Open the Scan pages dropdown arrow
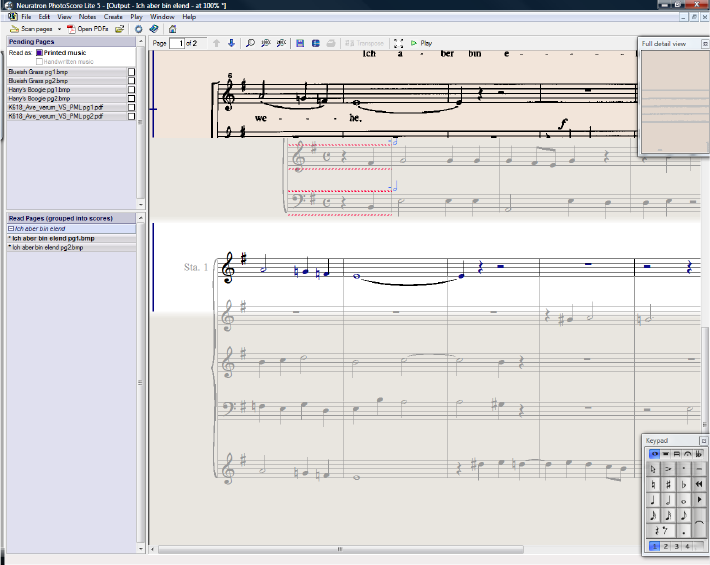The height and width of the screenshot is (565, 710). (60, 29)
